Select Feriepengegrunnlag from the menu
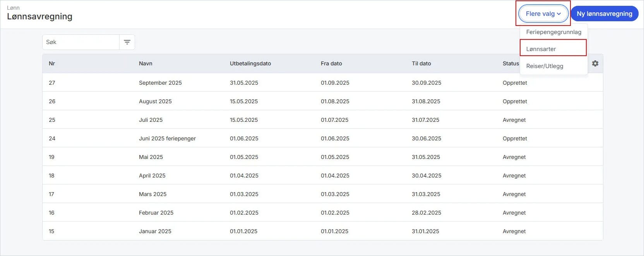644x256 pixels. click(x=553, y=32)
